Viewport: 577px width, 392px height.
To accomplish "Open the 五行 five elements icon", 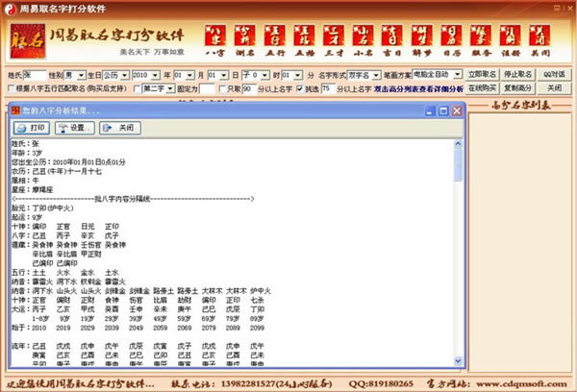I will pos(276,40).
